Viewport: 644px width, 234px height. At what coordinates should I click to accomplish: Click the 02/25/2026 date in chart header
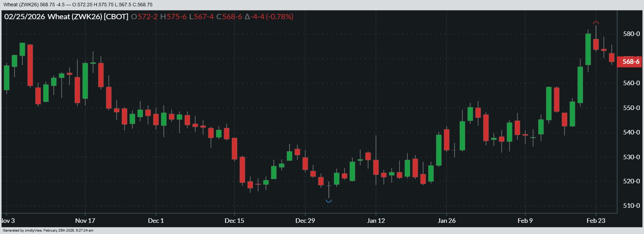point(25,17)
